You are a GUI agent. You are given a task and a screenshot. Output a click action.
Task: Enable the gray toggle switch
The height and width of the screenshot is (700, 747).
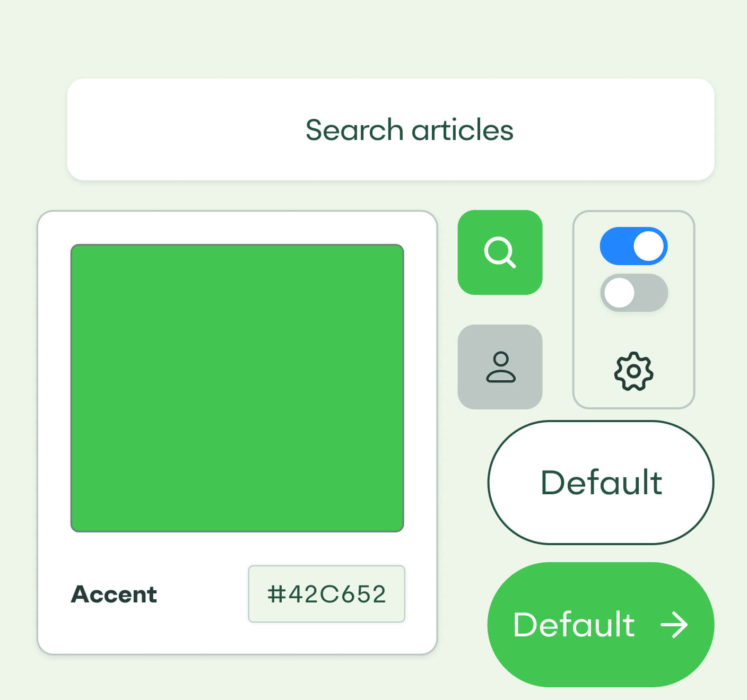tap(633, 293)
